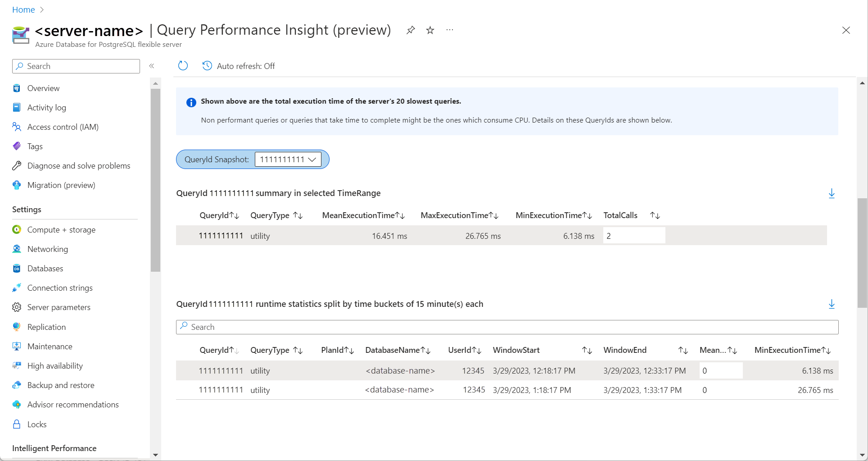Favorite the page with the star icon
868x461 pixels.
pos(430,30)
